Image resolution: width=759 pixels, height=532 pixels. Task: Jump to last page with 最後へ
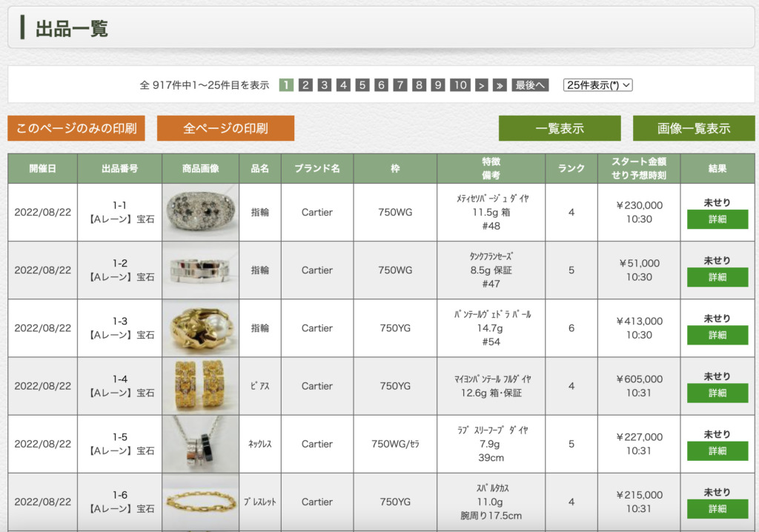tap(530, 85)
